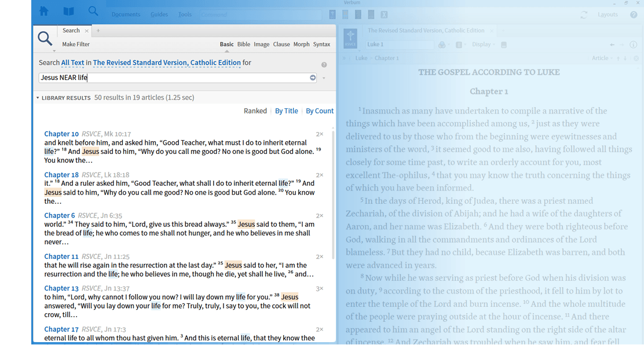The image size is (644, 345).
Task: Add a new tab next to Search
Action: point(98,31)
